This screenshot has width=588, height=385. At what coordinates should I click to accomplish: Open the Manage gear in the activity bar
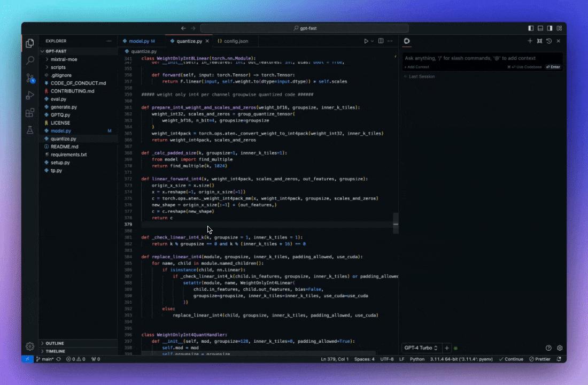click(x=29, y=346)
